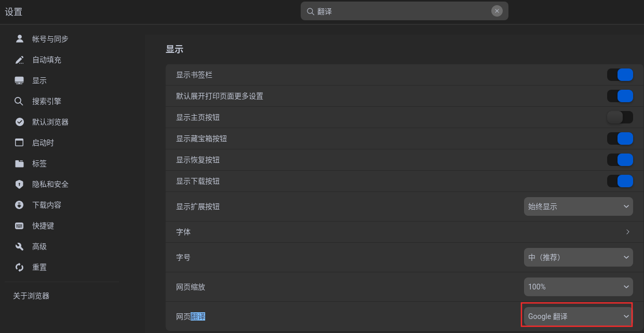Viewport: 644px width, 333px height.
Task: Disable the 显示书签栏 toggle
Action: (620, 75)
